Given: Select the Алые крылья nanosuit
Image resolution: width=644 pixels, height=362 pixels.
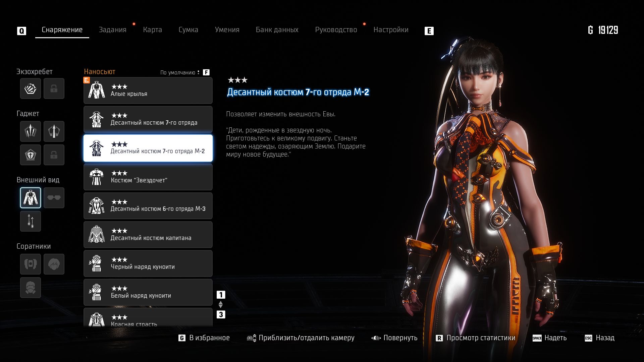Looking at the screenshot, I should pos(148,90).
